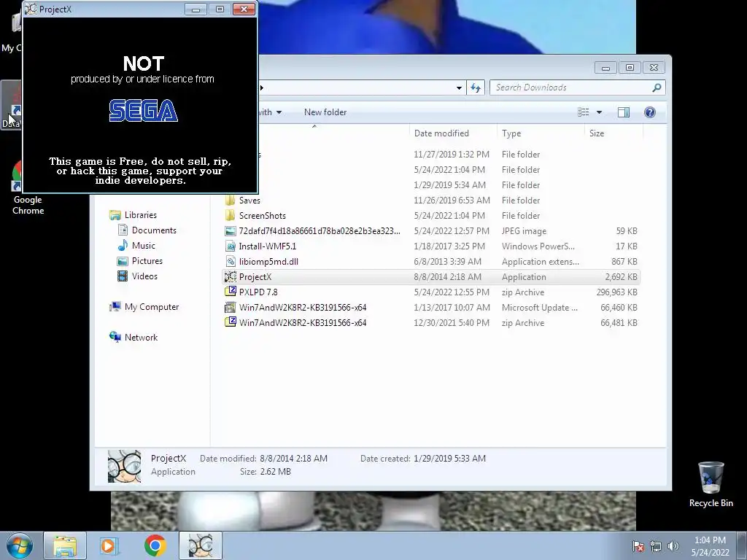Maximize the Downloads Explorer window

click(630, 68)
